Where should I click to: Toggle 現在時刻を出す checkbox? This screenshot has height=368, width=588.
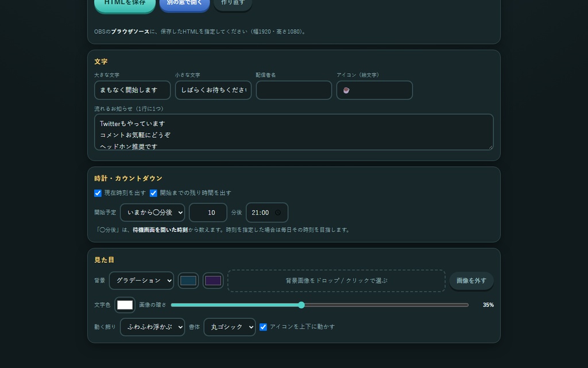(x=98, y=193)
